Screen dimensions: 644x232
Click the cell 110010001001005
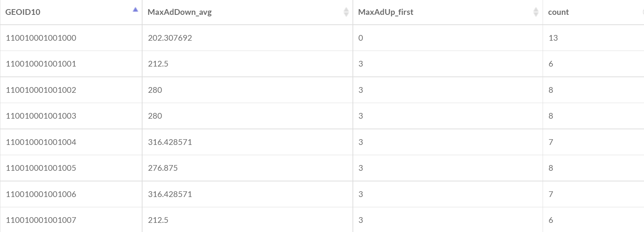pyautogui.click(x=41, y=168)
